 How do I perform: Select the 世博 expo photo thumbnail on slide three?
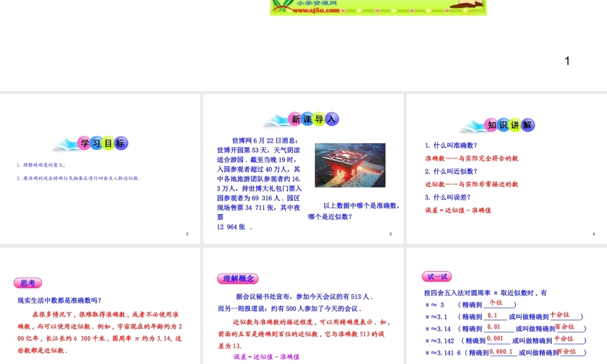pos(351,164)
